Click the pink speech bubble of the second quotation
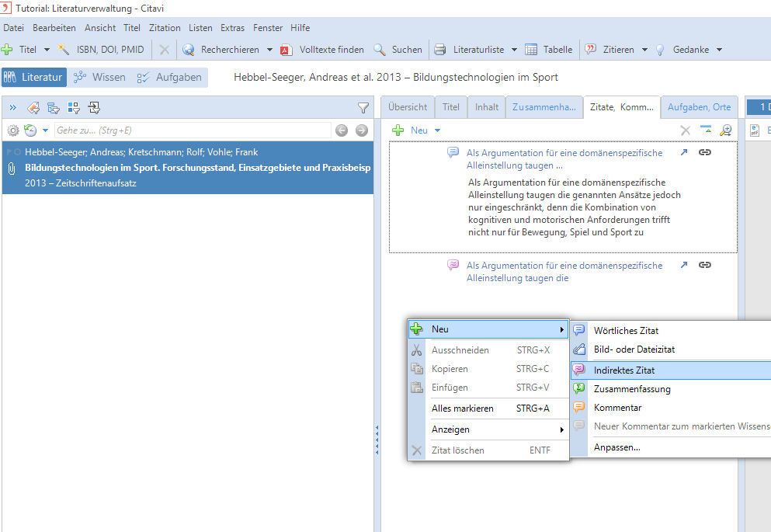 tap(453, 265)
